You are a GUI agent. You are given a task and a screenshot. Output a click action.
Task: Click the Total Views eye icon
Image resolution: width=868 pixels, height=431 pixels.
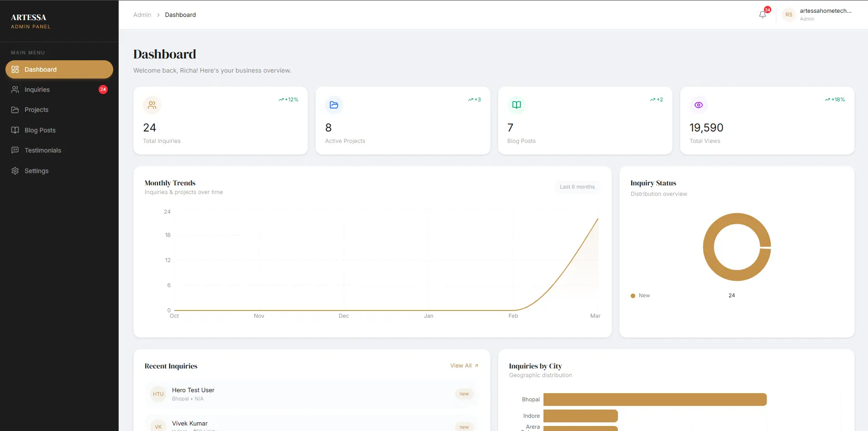(x=698, y=105)
